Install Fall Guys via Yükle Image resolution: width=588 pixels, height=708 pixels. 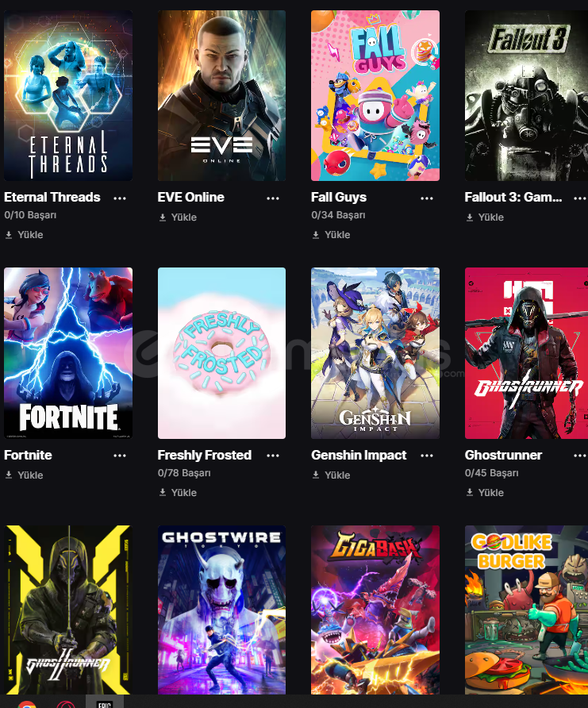pos(331,235)
